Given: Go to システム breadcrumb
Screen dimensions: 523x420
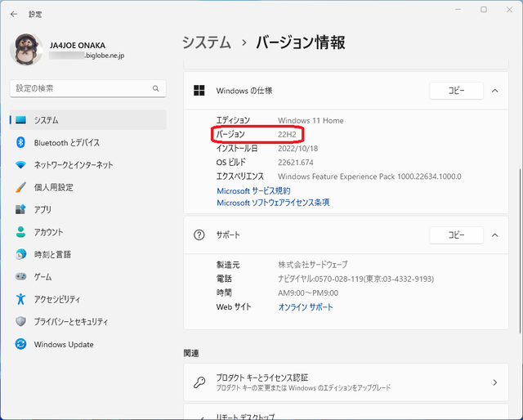Looking at the screenshot, I should (207, 42).
